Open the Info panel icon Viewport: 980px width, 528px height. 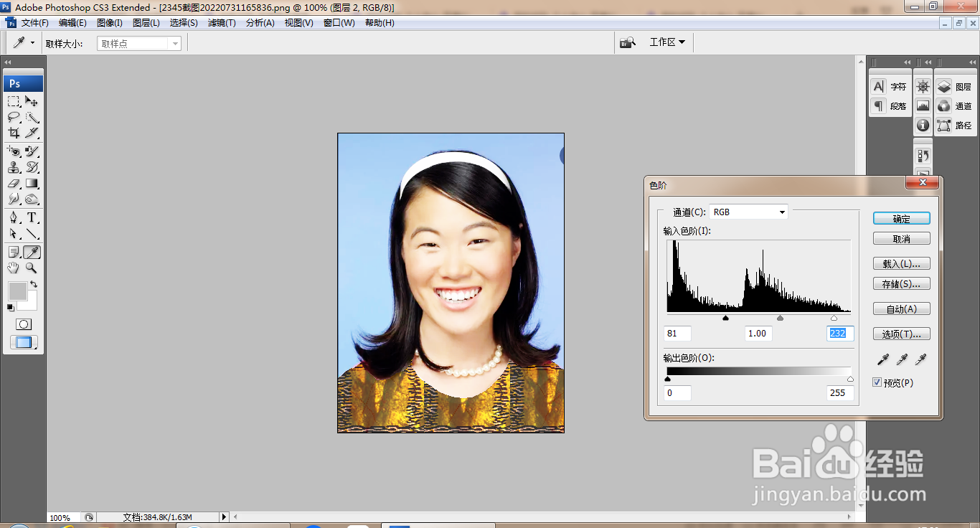pyautogui.click(x=923, y=125)
